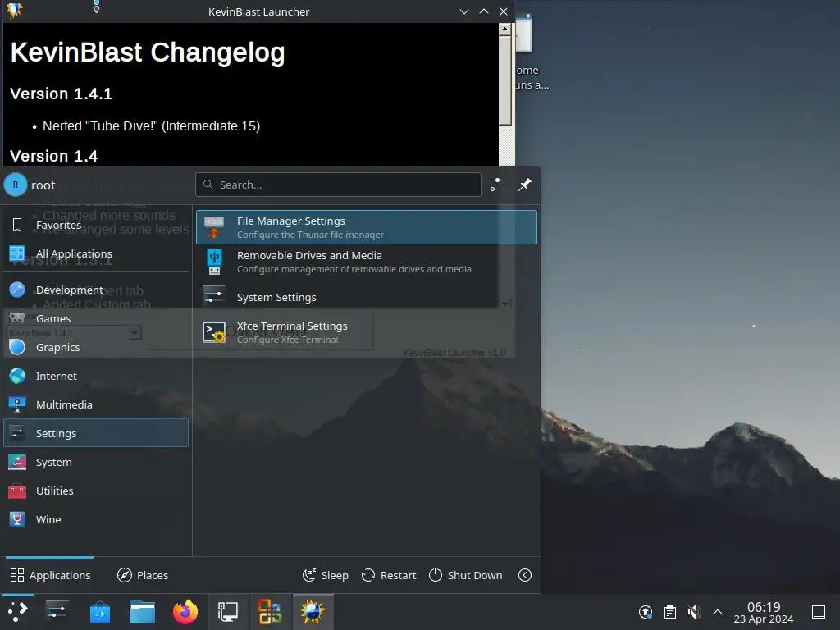Screen dimensions: 840x630
Task: Click the root user avatar
Action: (x=16, y=185)
